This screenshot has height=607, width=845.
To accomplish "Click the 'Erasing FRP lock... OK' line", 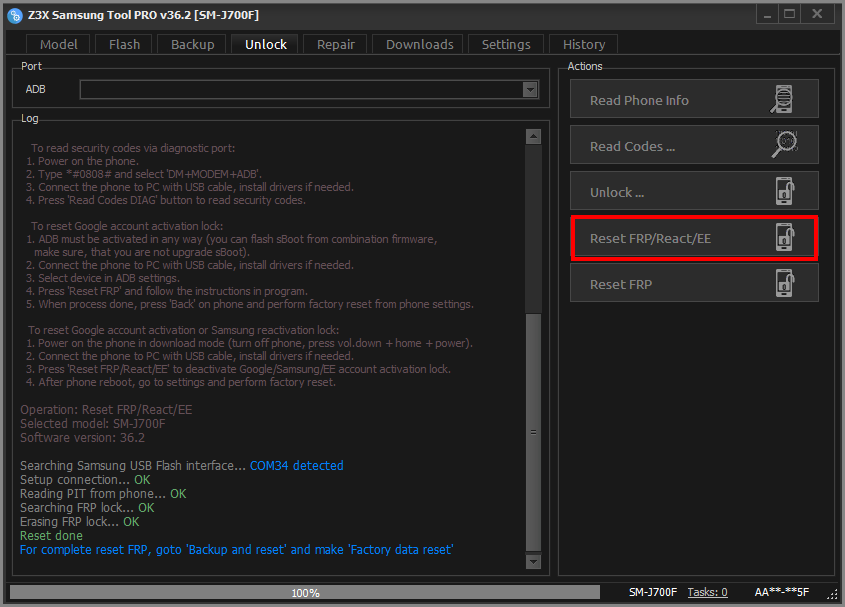I will coord(80,521).
